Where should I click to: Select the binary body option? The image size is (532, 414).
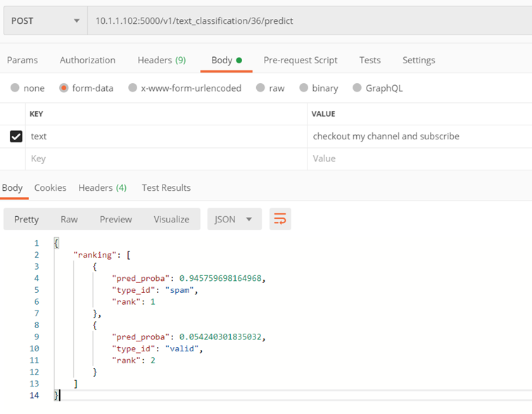[x=304, y=88]
